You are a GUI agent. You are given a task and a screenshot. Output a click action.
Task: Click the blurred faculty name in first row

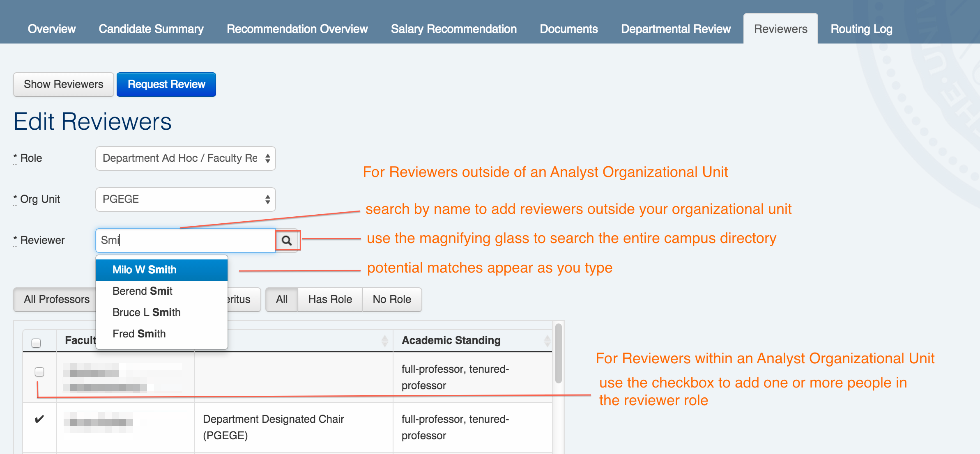click(x=122, y=377)
